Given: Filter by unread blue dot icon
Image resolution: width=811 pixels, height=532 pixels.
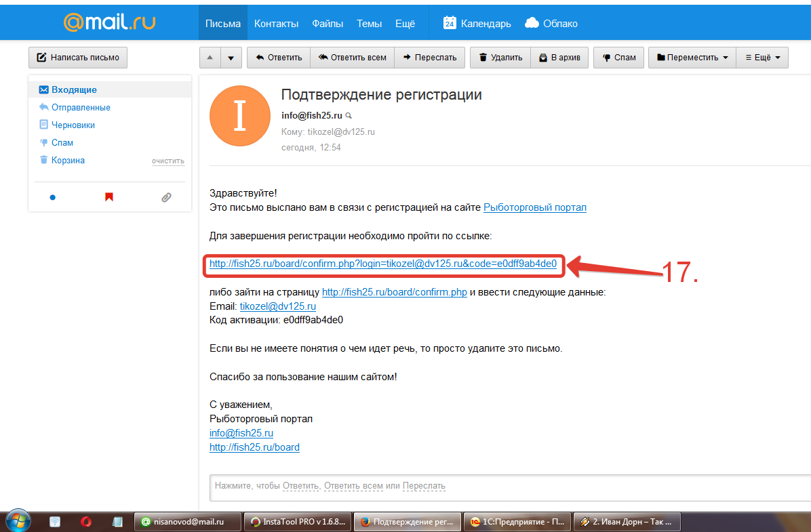Looking at the screenshot, I should [53, 197].
